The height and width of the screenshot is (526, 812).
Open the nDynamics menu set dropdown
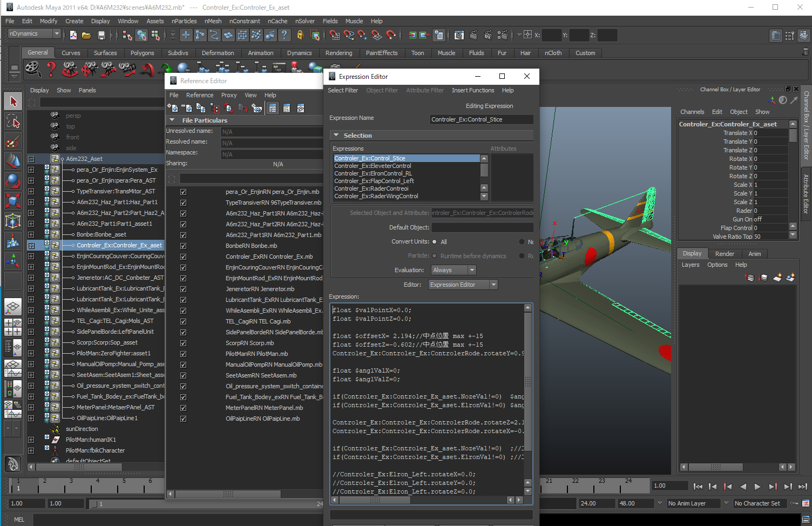pyautogui.click(x=34, y=33)
